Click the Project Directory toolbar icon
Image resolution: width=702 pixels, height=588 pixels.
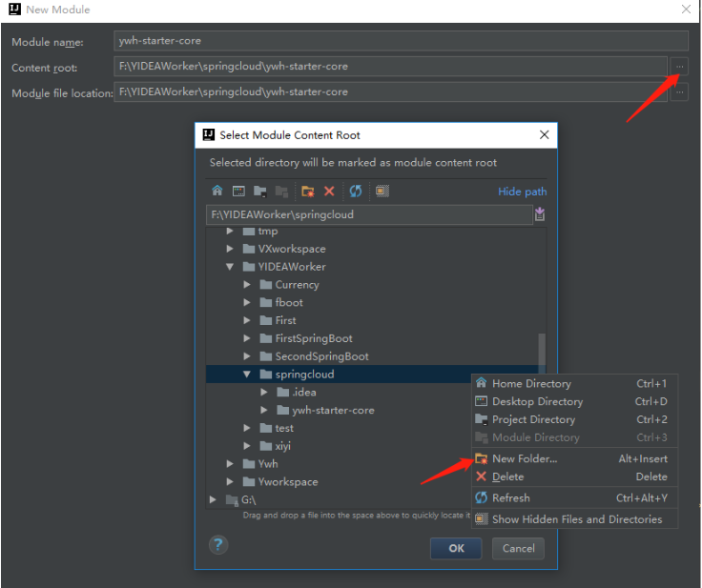[260, 192]
